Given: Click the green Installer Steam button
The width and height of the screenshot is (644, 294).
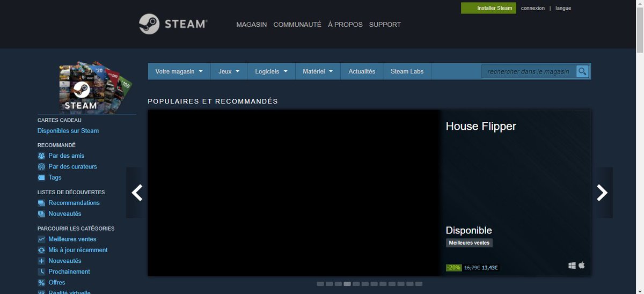Looking at the screenshot, I should click(488, 8).
